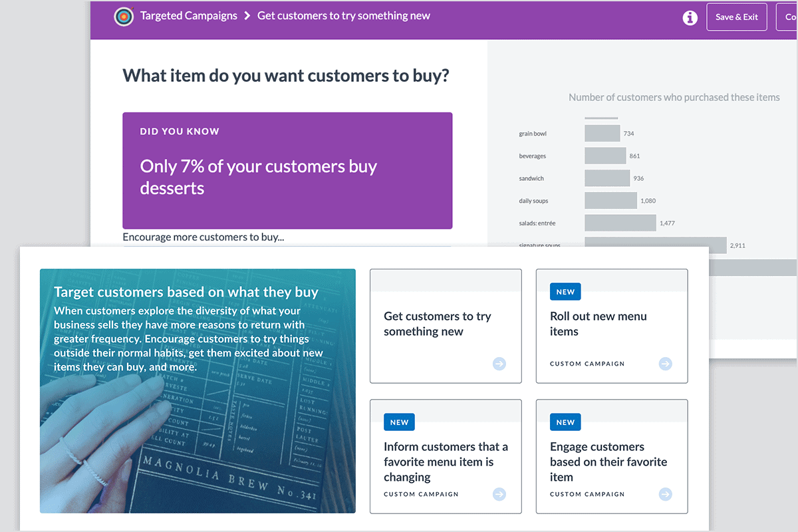The image size is (798, 532).
Task: Click the Magnolia Brew menu photo panel
Action: tap(198, 391)
